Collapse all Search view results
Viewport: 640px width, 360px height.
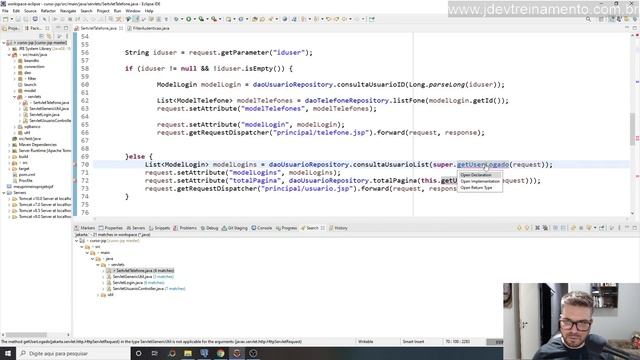564,228
